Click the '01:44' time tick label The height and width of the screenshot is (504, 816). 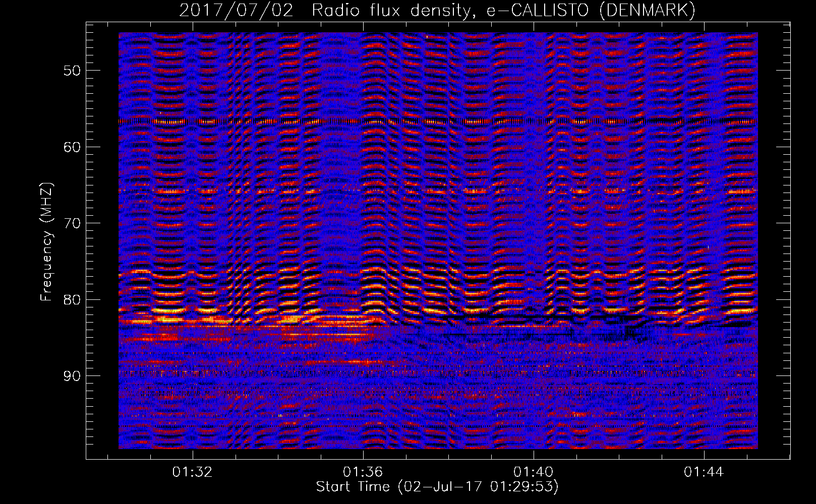(704, 472)
